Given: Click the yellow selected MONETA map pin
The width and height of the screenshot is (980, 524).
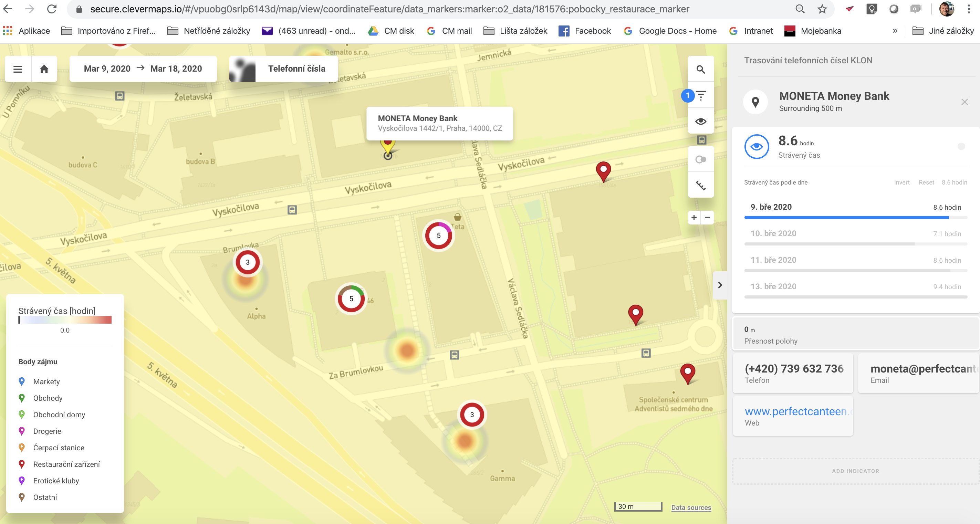Looking at the screenshot, I should (x=388, y=148).
